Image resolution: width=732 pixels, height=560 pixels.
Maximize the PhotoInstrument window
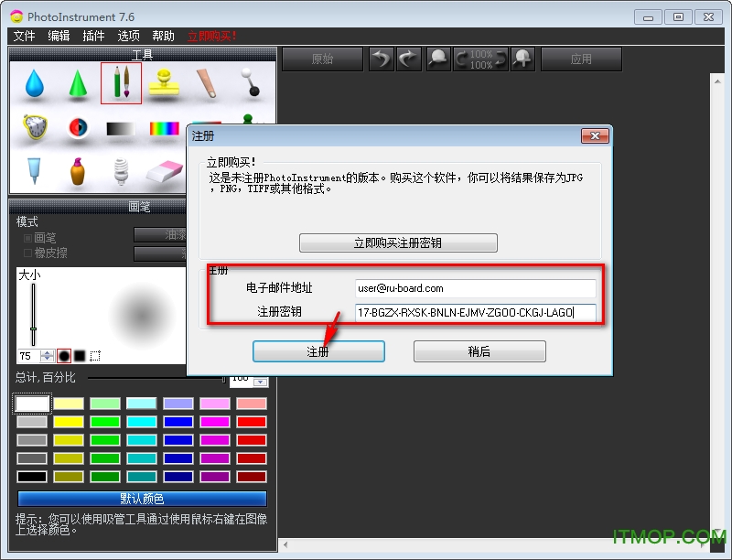(678, 16)
